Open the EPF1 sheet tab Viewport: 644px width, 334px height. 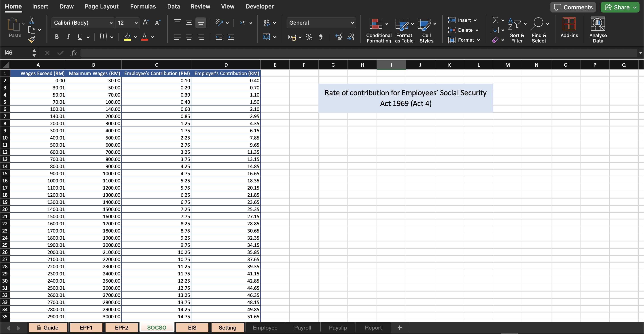86,328
